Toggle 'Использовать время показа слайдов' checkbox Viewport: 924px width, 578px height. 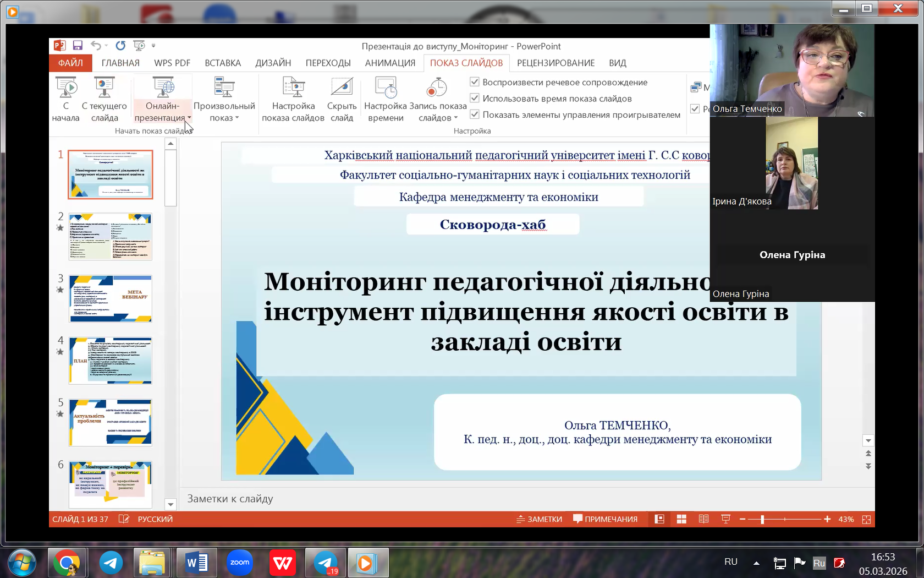pos(475,99)
